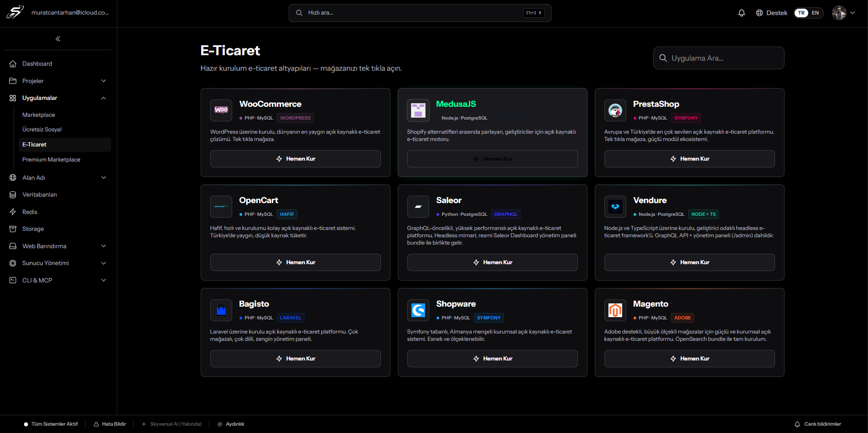Open Canlı bildirimler live notifications
The width and height of the screenshot is (868, 433).
818,424
